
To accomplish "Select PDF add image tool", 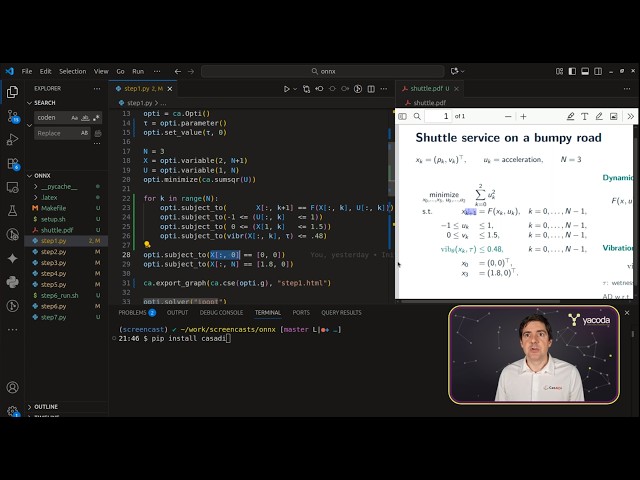I will (613, 116).
